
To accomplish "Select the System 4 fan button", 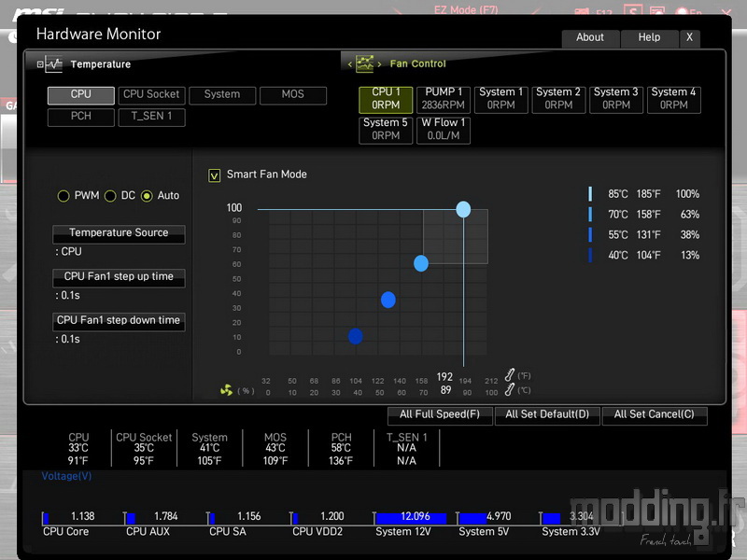I will [673, 99].
